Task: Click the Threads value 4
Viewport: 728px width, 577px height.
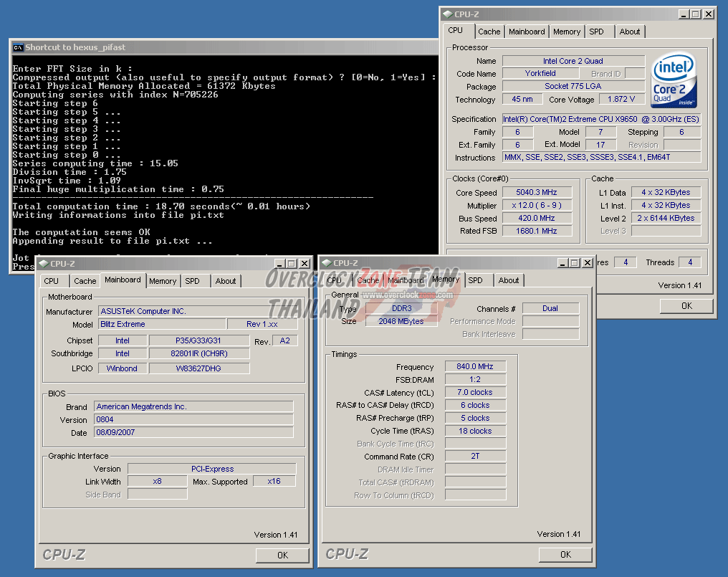Action: [690, 262]
